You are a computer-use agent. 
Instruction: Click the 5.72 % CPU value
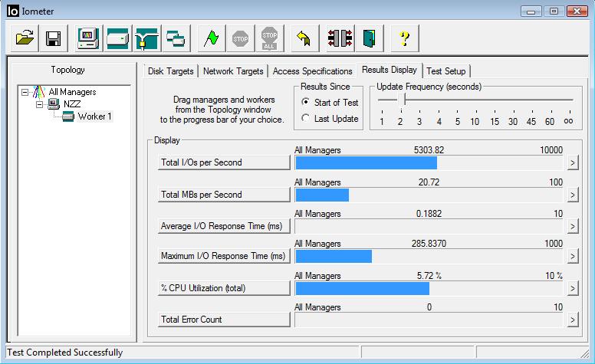429,276
